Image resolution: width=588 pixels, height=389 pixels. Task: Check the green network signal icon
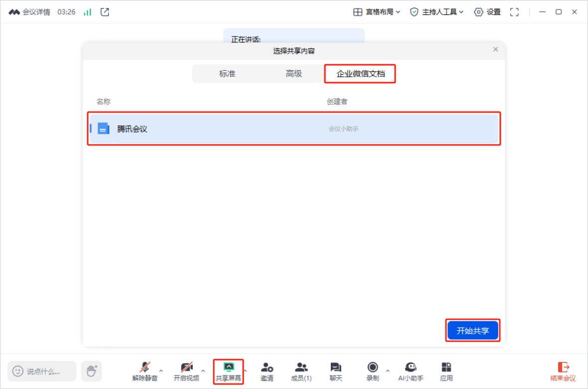pyautogui.click(x=87, y=12)
